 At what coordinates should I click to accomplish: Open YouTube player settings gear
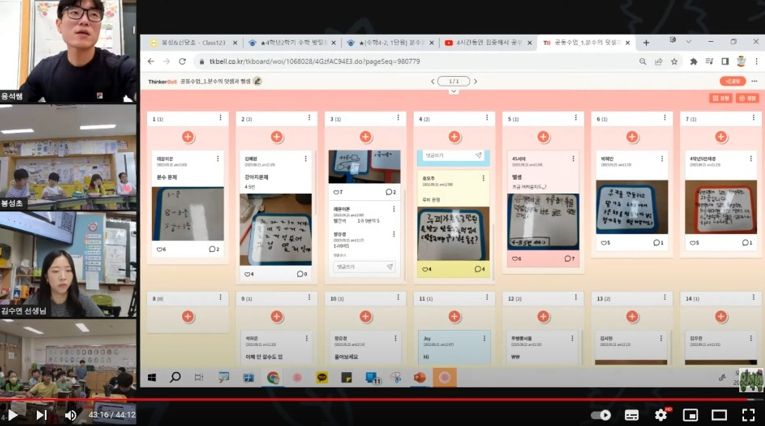[661, 414]
